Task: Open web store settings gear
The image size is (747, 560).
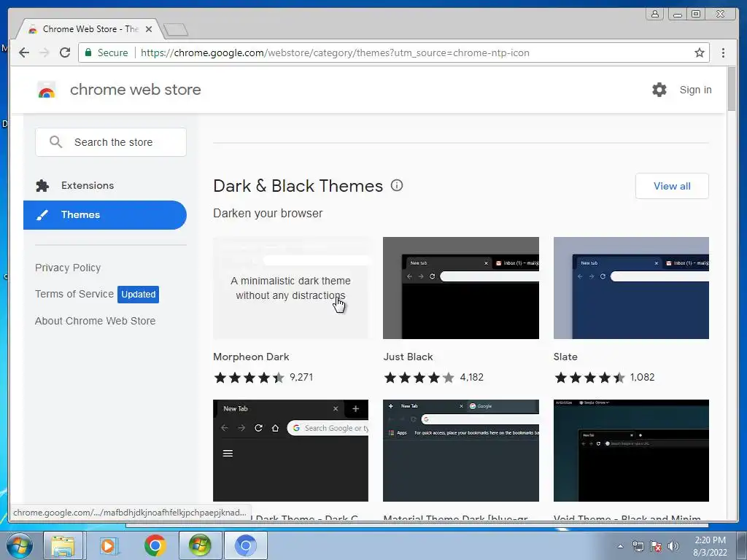Action: click(659, 90)
